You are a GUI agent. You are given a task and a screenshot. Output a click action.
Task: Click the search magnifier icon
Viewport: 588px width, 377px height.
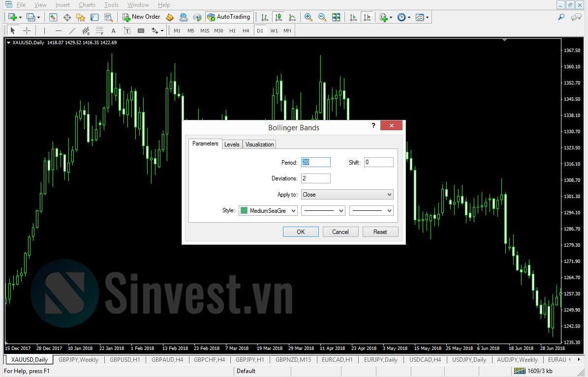(x=561, y=17)
